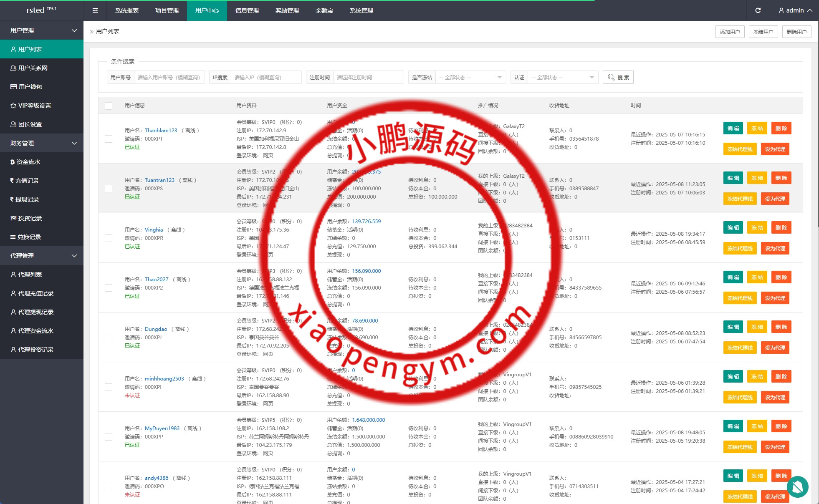Click magnifier 搜索 search button
Image resolution: width=819 pixels, height=504 pixels.
pos(618,77)
